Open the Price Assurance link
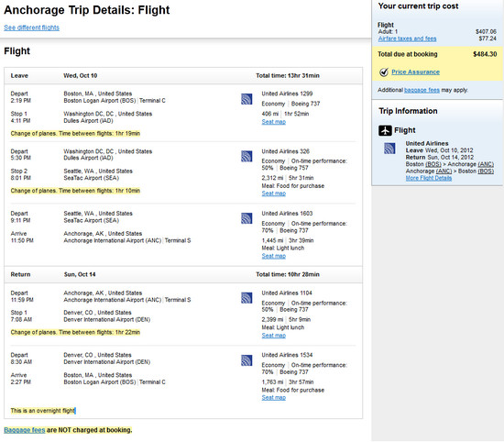The height and width of the screenshot is (442, 504). tap(415, 72)
